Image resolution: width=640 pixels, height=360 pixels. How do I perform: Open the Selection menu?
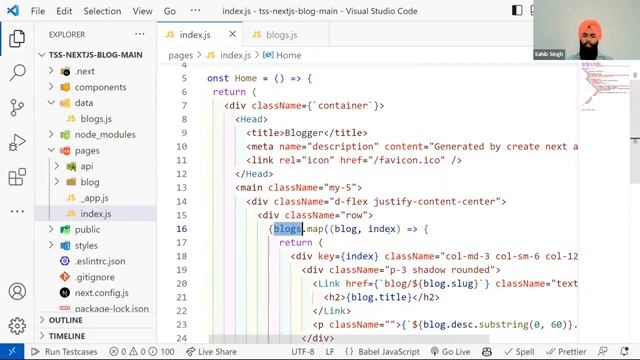tap(102, 11)
